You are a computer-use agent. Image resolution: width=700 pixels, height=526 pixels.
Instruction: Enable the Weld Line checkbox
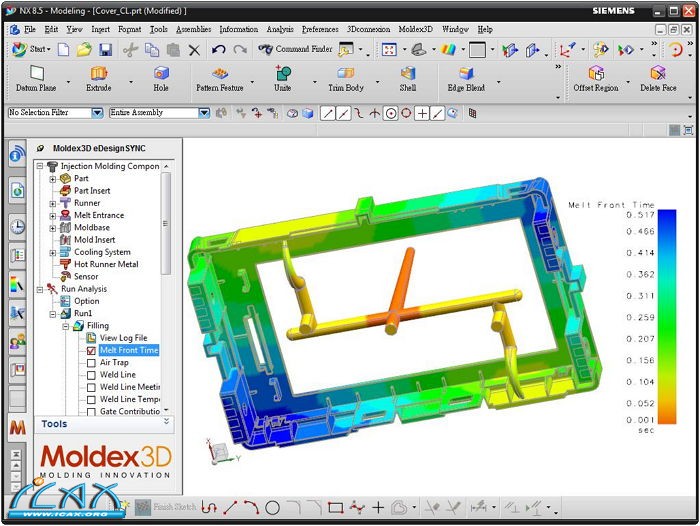91,375
